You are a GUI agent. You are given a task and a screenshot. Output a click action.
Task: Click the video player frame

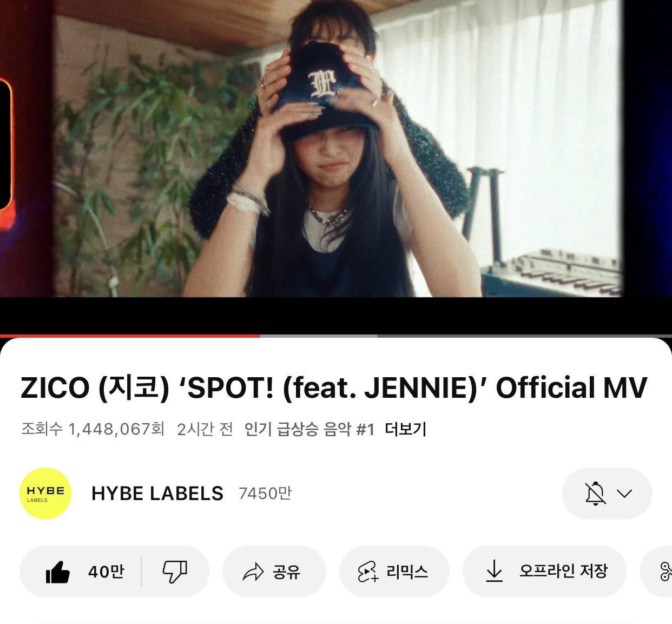pos(336,162)
